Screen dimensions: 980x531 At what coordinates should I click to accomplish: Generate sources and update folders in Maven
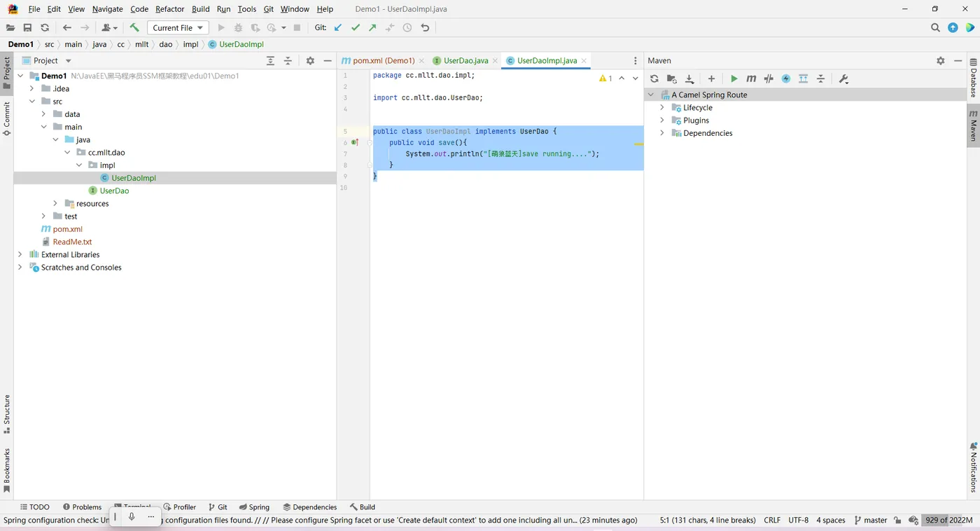[x=672, y=79]
